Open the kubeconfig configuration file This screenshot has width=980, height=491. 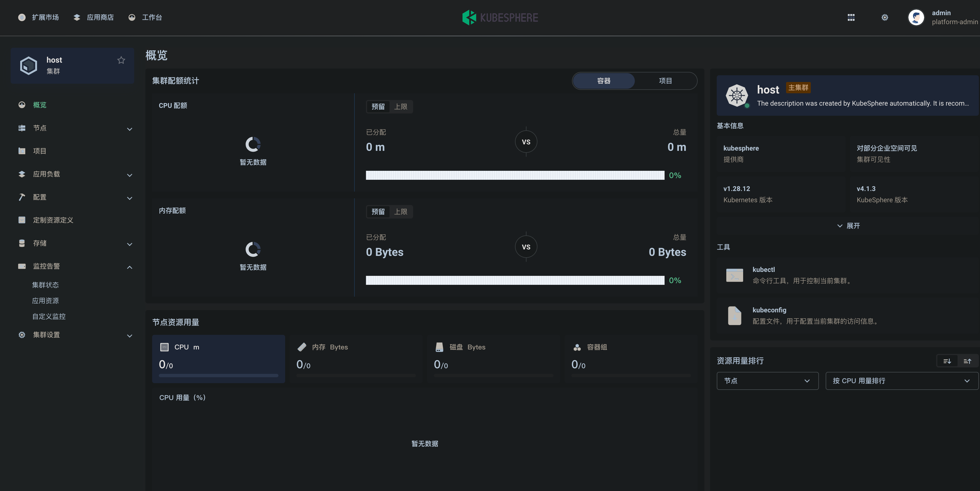pos(848,316)
